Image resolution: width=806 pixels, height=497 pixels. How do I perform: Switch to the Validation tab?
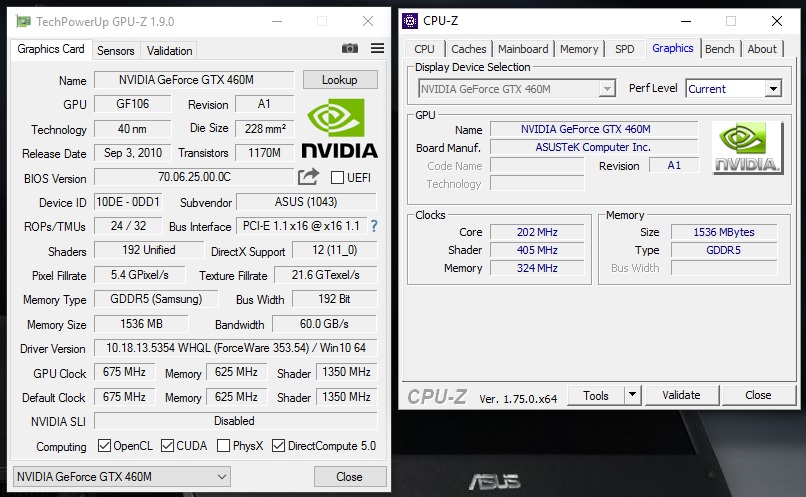pyautogui.click(x=169, y=51)
